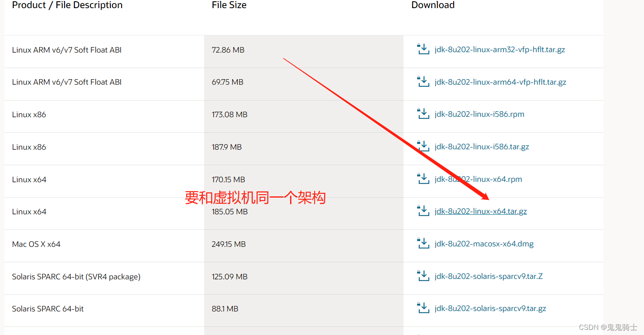Open the jdk-8u202-macosx-x64.dmg link
Viewport: 644px width, 335px height.
click(x=484, y=244)
